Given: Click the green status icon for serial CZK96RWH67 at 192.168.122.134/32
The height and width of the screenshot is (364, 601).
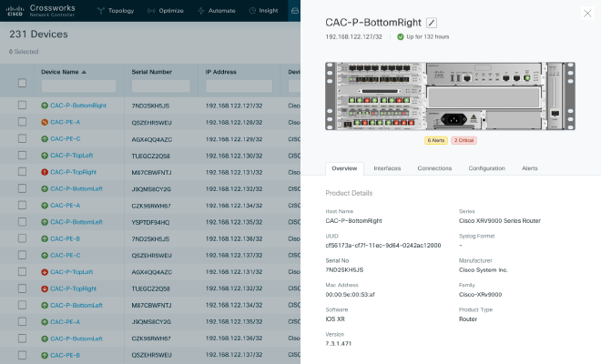Looking at the screenshot, I should 45,206.
